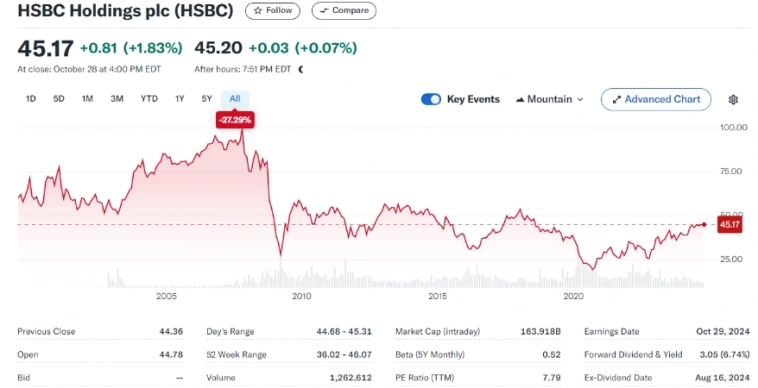Select the 1Y time range
This screenshot has height=388, width=758.
pyautogui.click(x=179, y=99)
